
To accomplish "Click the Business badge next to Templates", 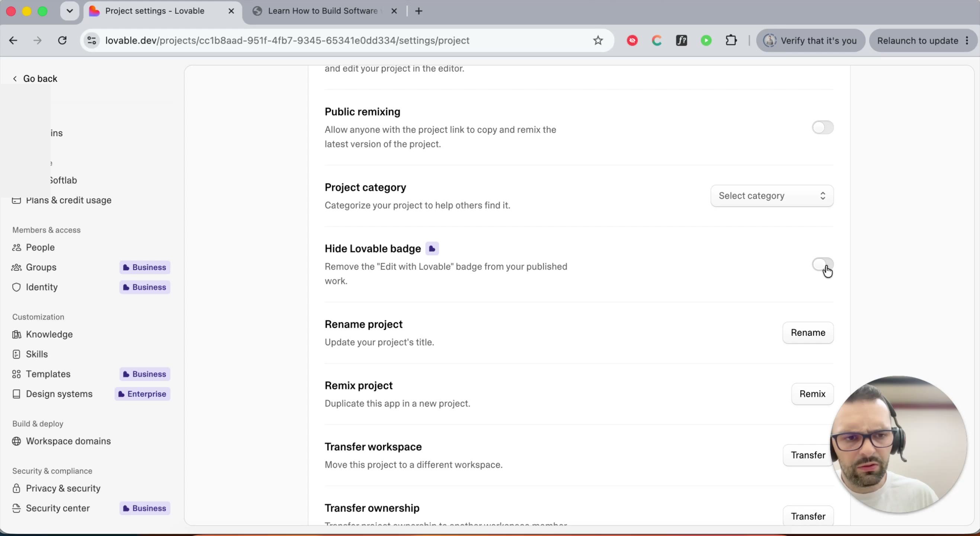I will (145, 374).
